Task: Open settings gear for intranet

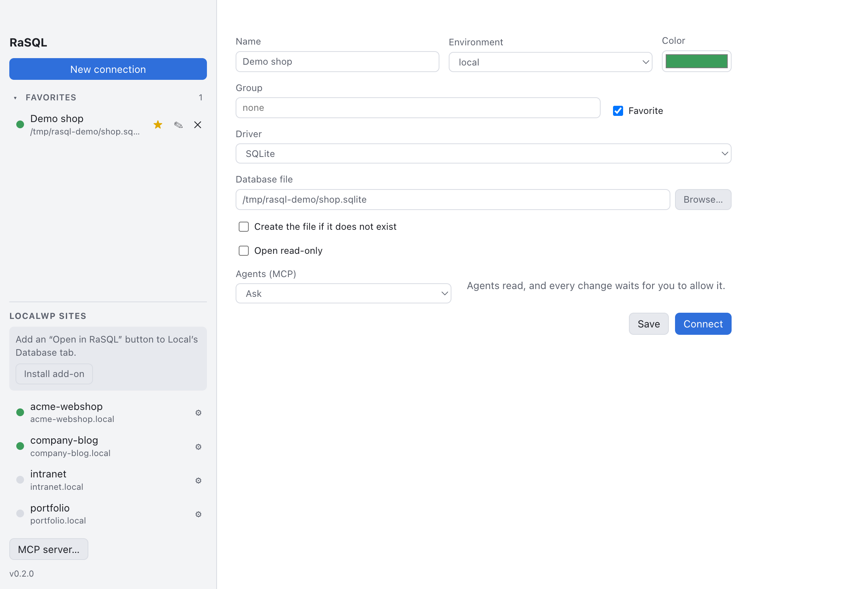Action: (x=198, y=480)
